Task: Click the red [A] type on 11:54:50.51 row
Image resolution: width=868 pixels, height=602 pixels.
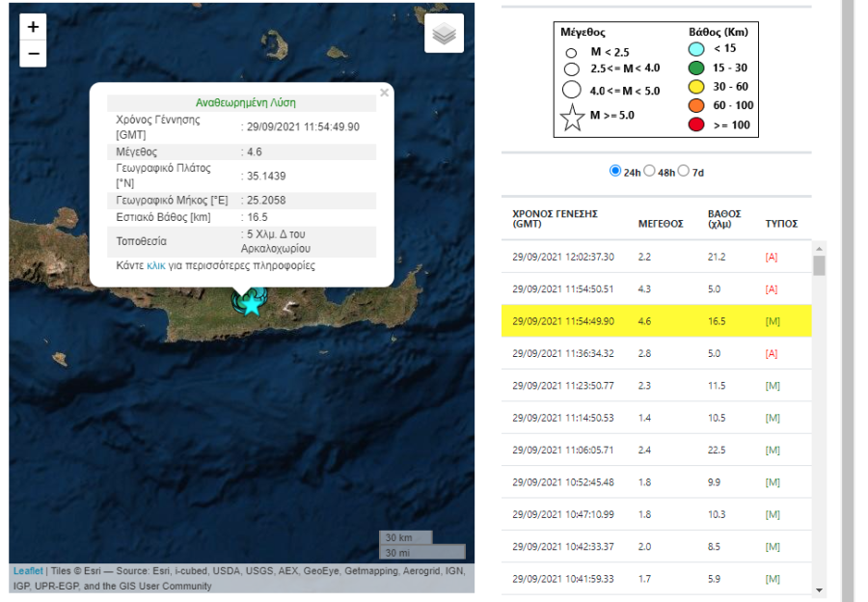Action: coord(772,289)
